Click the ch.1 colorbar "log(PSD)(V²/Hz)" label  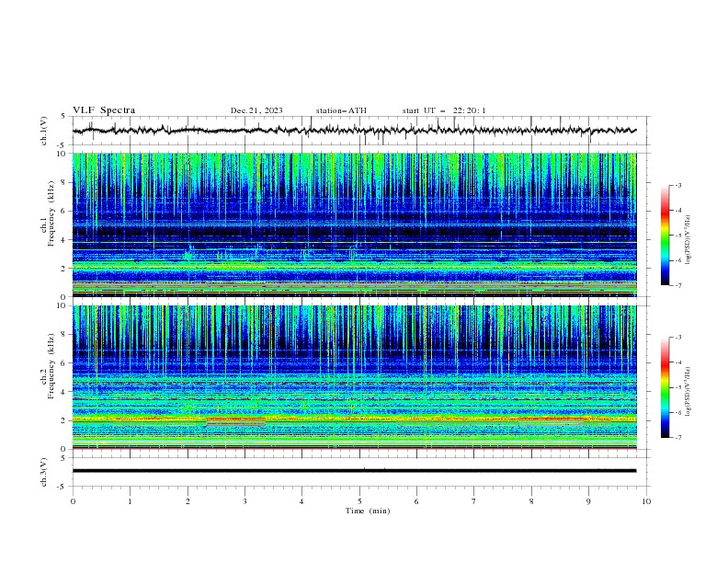[x=688, y=240]
